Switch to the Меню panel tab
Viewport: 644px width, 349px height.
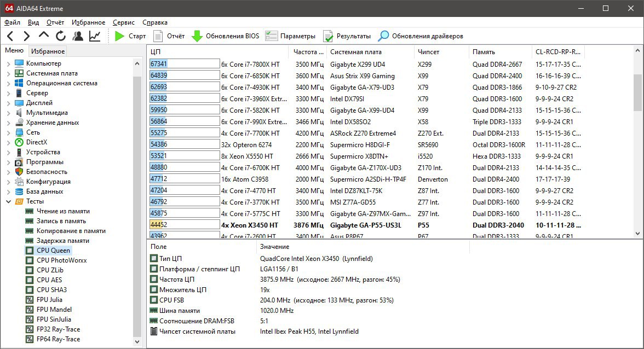[x=14, y=50]
